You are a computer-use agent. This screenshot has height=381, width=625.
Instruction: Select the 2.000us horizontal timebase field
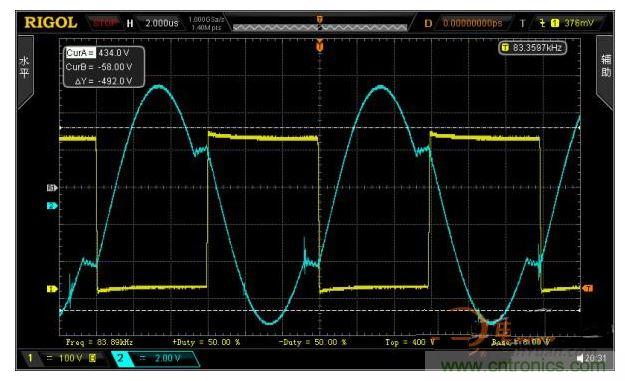(x=161, y=23)
